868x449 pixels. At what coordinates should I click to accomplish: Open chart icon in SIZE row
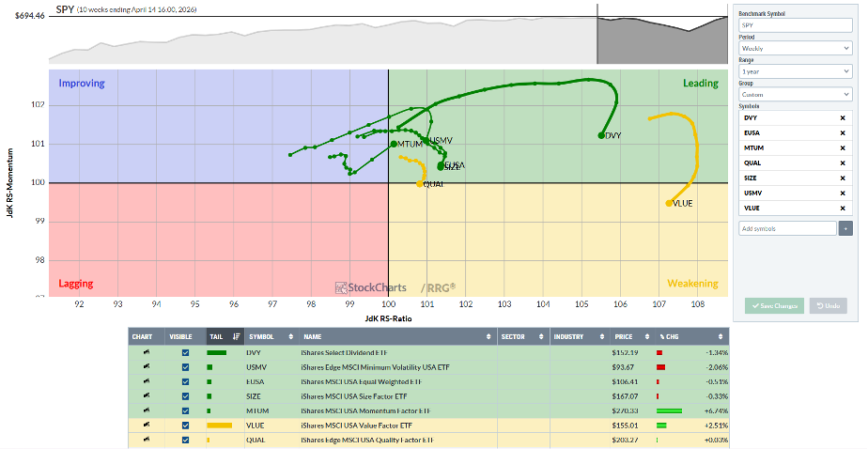(147, 395)
